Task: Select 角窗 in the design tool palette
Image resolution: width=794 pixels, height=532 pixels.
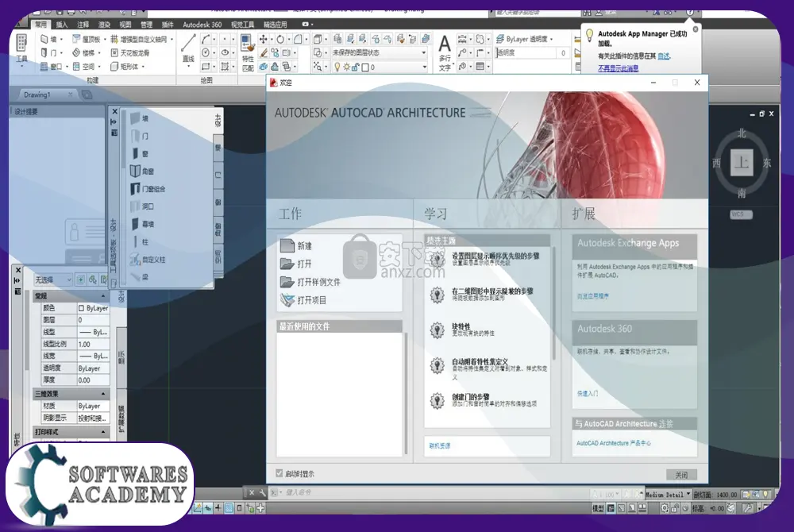Action: pyautogui.click(x=142, y=171)
